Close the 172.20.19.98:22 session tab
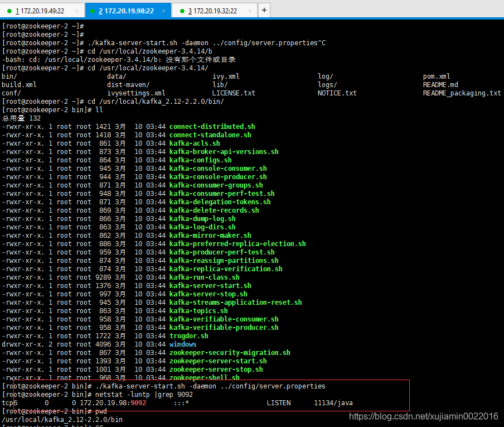Image resolution: width=504 pixels, height=427 pixels. click(163, 11)
